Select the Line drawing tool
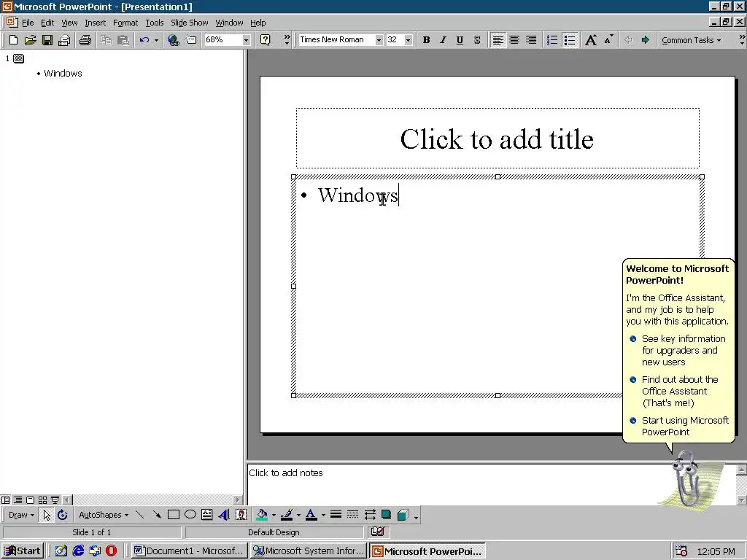747x560 pixels. tap(139, 515)
